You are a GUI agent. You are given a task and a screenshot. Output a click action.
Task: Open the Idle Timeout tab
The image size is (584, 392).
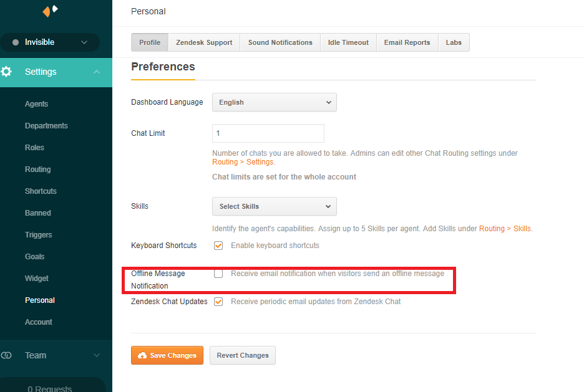tap(348, 42)
